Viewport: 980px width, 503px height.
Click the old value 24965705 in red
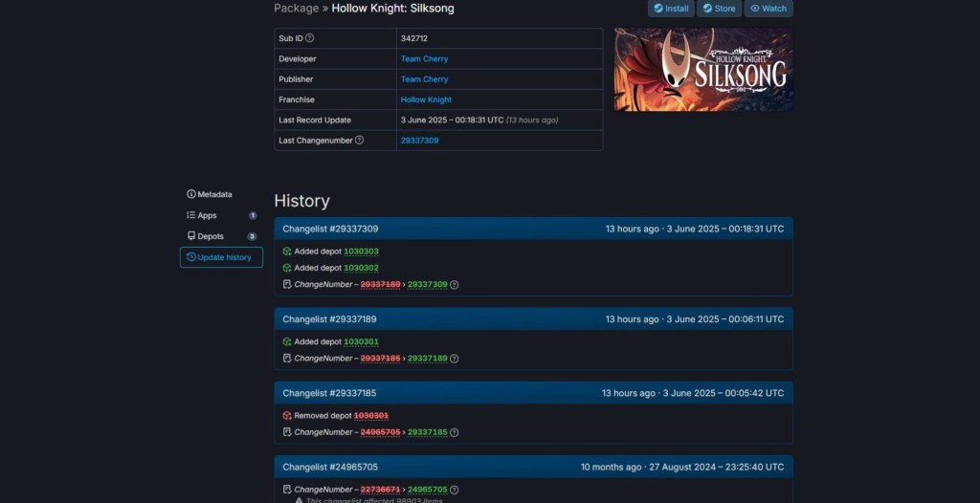click(380, 432)
